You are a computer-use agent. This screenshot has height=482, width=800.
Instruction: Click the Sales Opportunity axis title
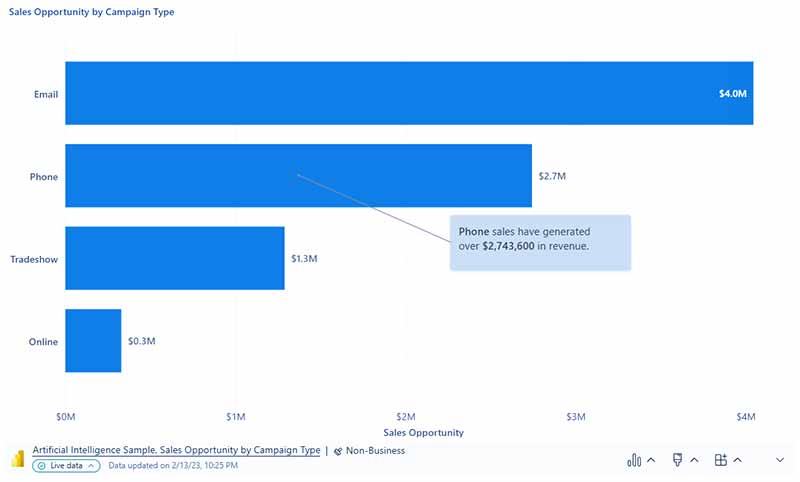click(x=423, y=433)
